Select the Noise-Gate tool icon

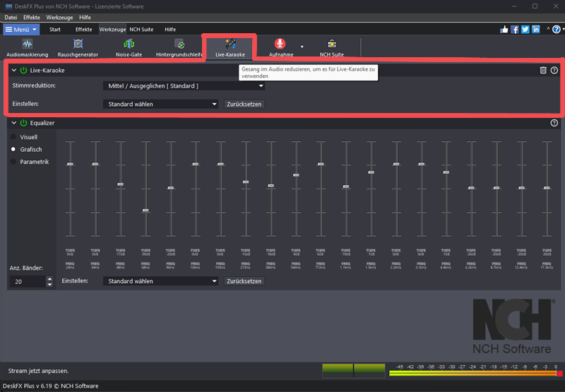click(129, 44)
